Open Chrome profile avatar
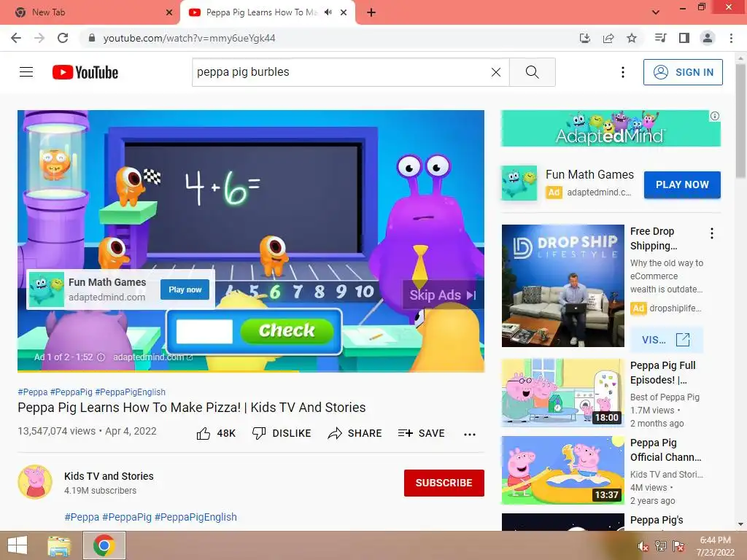Screen dimensions: 747x560 (x=708, y=38)
